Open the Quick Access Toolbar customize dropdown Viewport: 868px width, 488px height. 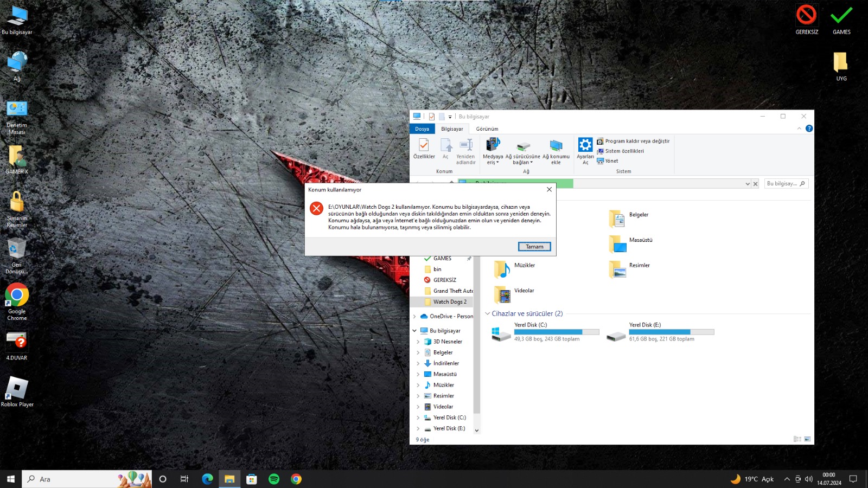[450, 117]
